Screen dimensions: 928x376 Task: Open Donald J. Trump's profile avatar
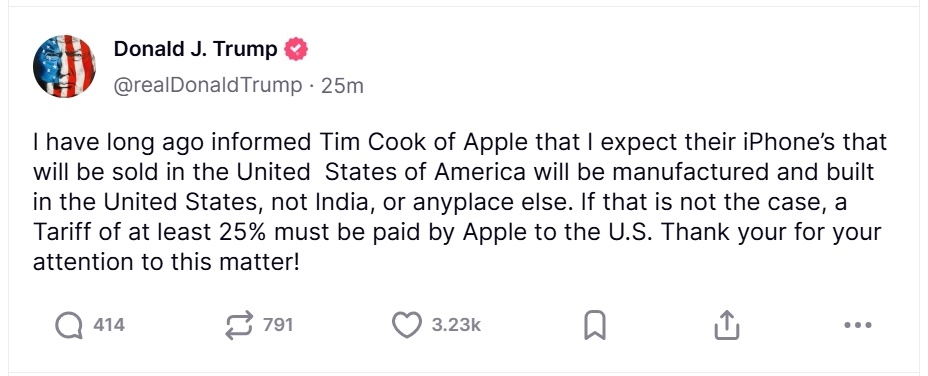point(64,66)
